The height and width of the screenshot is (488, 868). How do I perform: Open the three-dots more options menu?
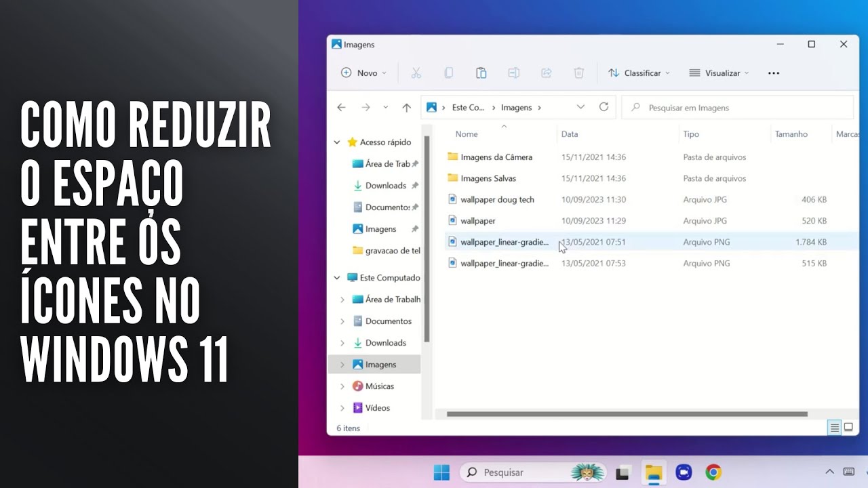click(774, 73)
